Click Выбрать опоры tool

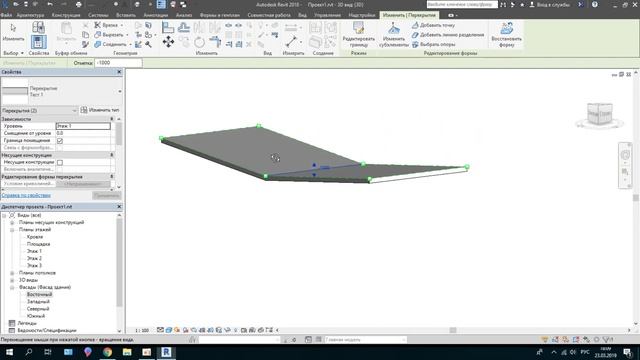433,44
